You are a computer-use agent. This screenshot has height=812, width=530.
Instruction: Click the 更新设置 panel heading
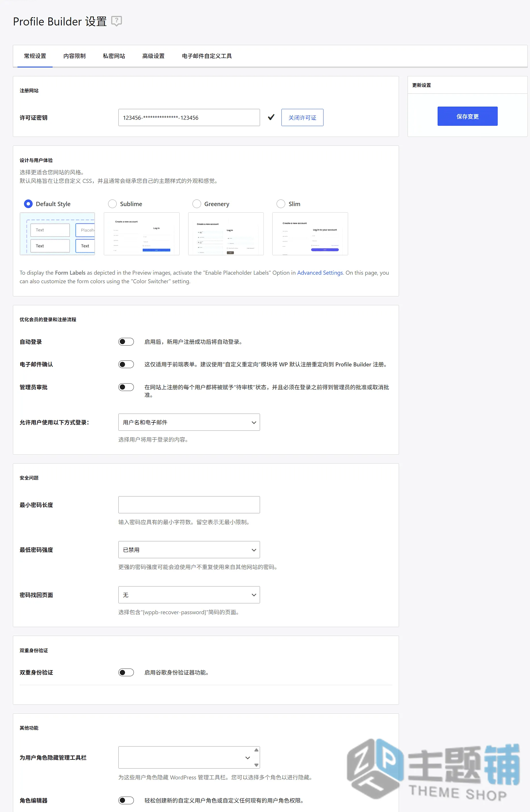[x=421, y=85]
